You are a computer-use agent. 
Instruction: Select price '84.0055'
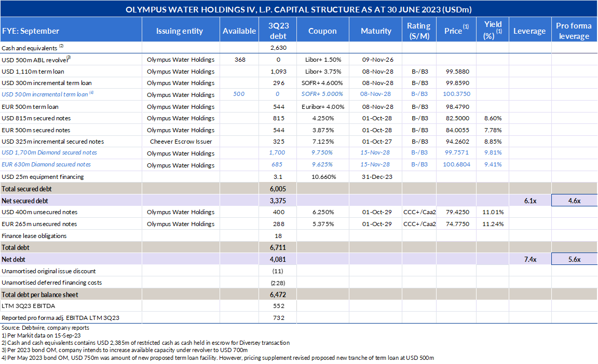[457, 130]
